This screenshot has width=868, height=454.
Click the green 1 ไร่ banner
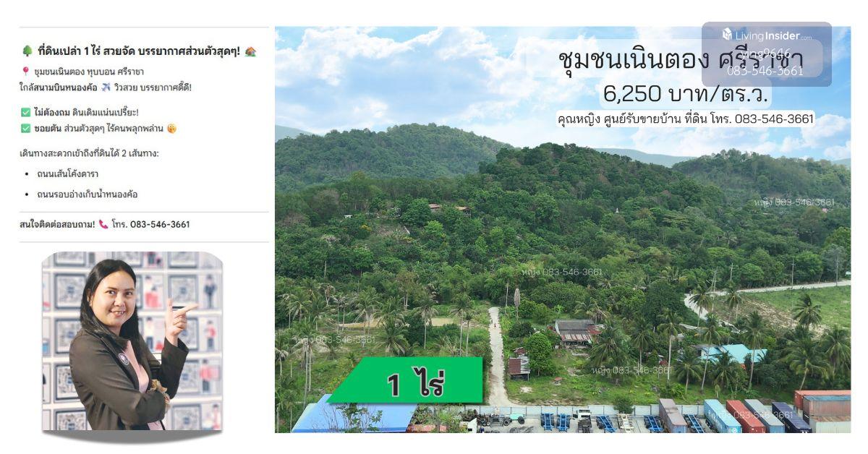pos(409,380)
